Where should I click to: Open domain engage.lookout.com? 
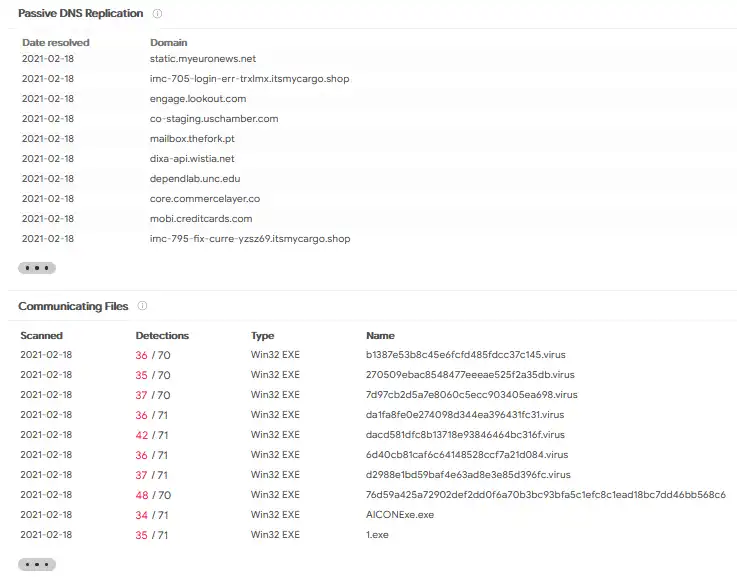pyautogui.click(x=198, y=99)
